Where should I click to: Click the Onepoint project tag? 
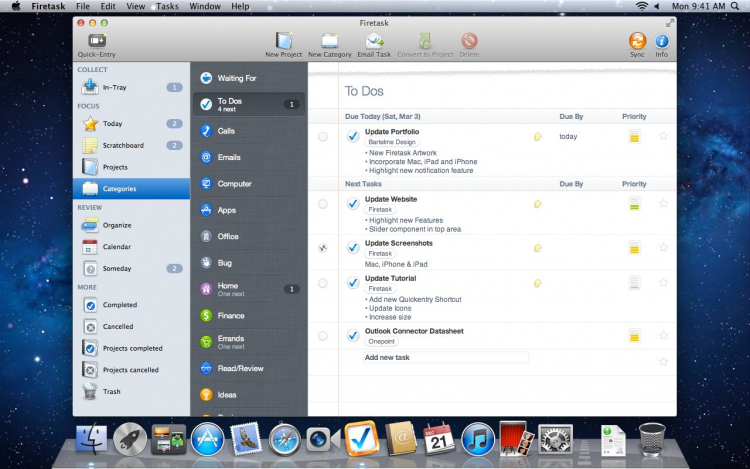coord(381,341)
